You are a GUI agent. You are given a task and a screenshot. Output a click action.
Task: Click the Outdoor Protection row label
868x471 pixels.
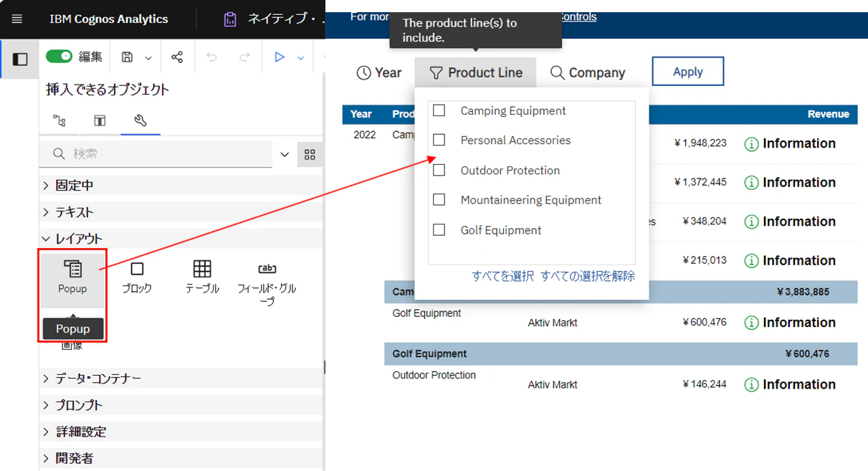pyautogui.click(x=434, y=375)
